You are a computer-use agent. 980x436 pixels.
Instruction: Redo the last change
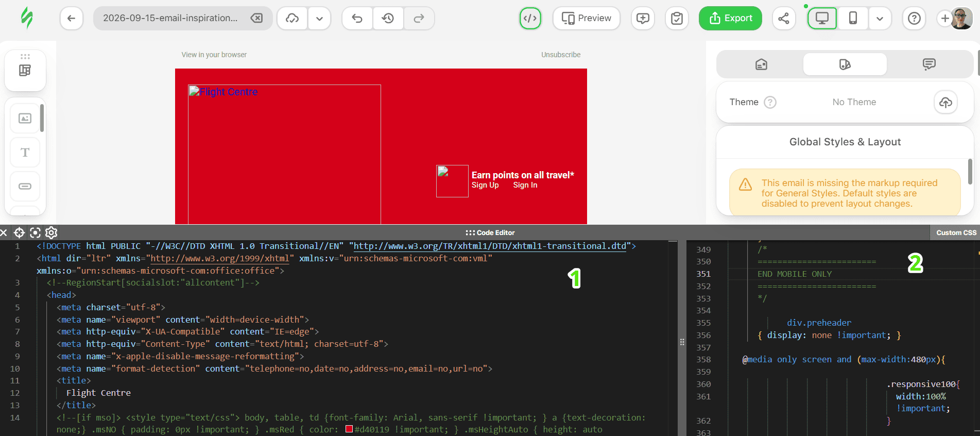point(419,19)
